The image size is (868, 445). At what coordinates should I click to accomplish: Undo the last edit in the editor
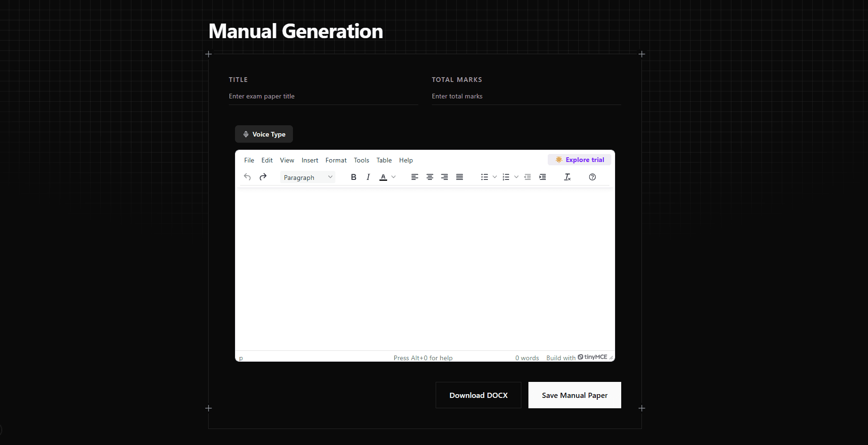click(247, 177)
